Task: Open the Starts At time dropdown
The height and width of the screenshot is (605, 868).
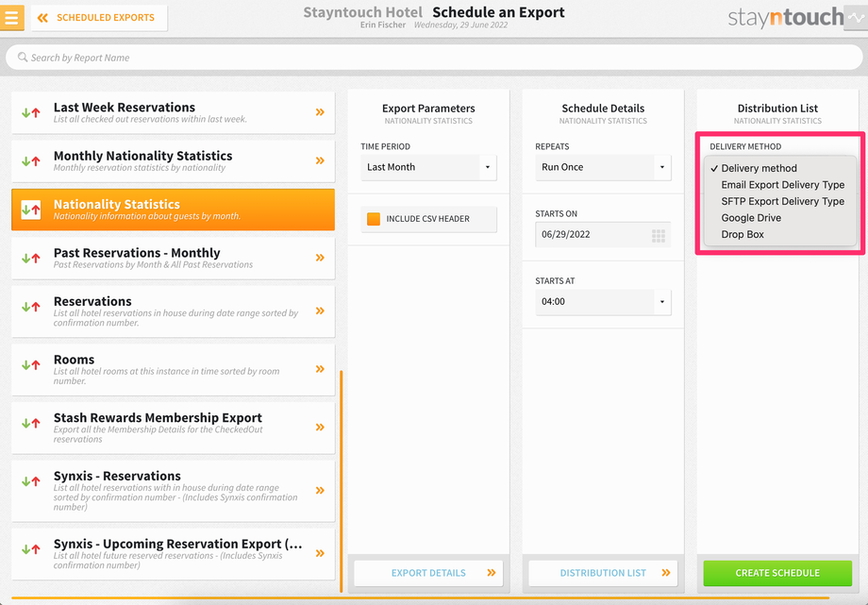Action: click(603, 302)
